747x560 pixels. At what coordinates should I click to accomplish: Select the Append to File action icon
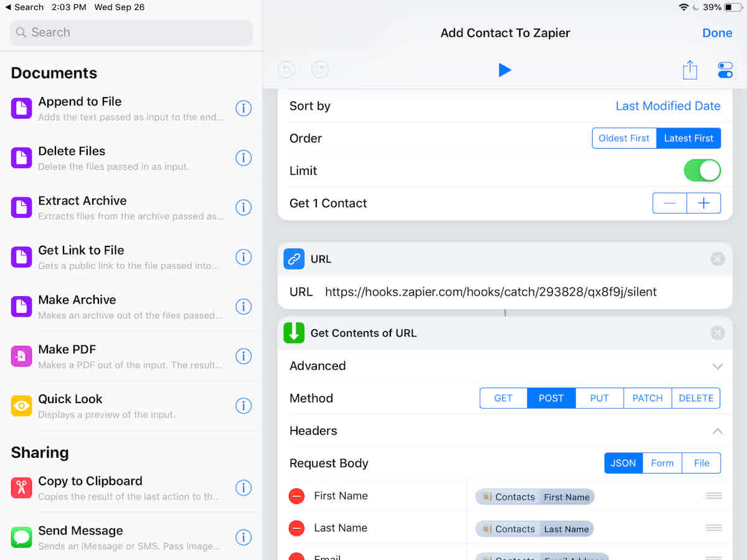click(21, 108)
